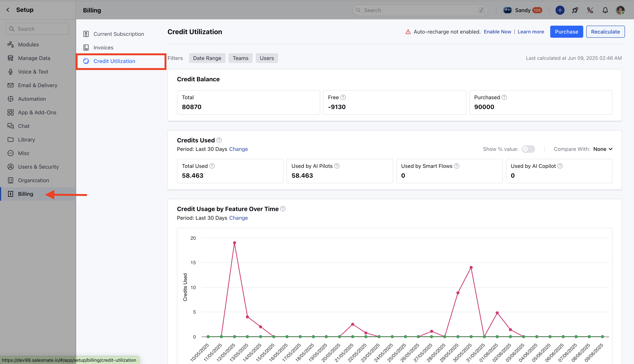The width and height of the screenshot is (634, 364).
Task: Open the Sandy AI bot icon
Action: click(x=507, y=10)
